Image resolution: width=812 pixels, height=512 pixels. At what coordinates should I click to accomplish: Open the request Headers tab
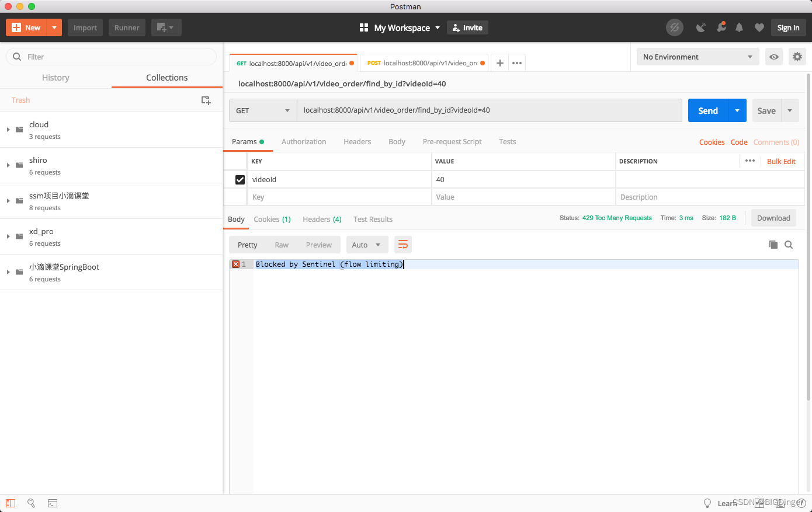[x=358, y=142]
